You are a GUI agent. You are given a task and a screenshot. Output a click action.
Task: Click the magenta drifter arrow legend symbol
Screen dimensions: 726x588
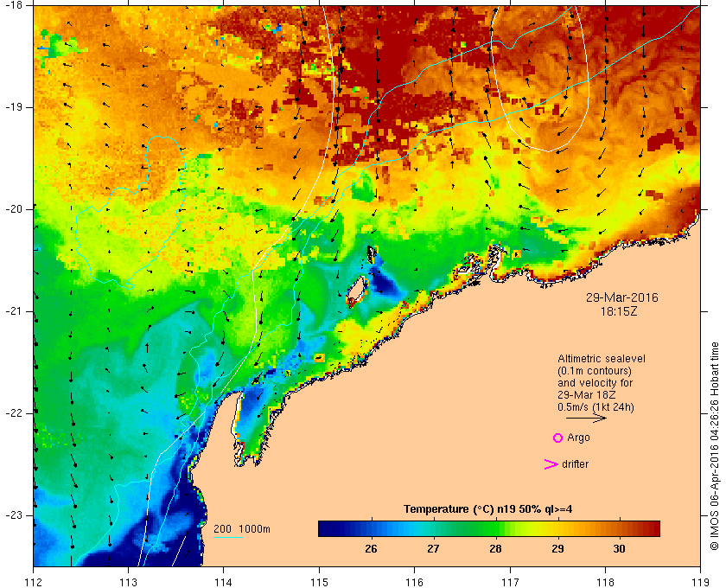coord(551,464)
